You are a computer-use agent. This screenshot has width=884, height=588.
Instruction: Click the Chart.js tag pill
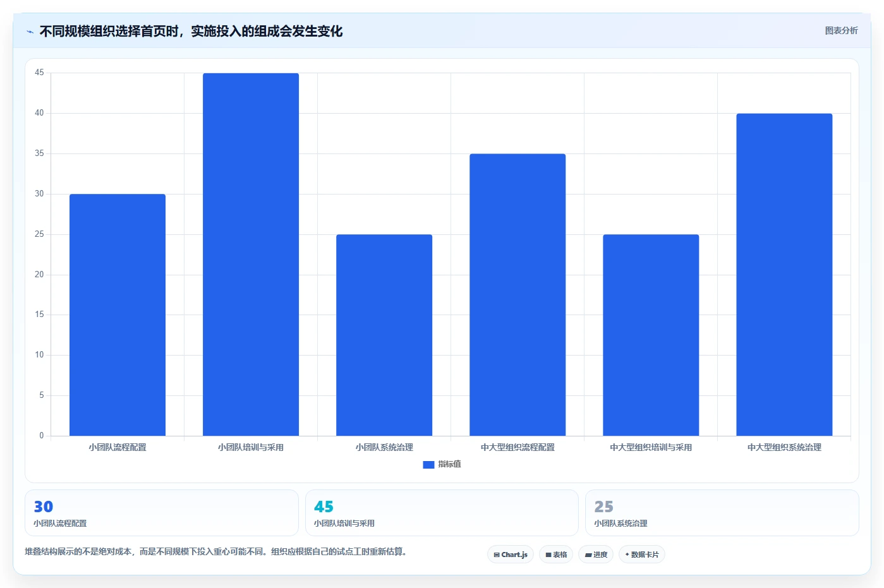pyautogui.click(x=511, y=555)
